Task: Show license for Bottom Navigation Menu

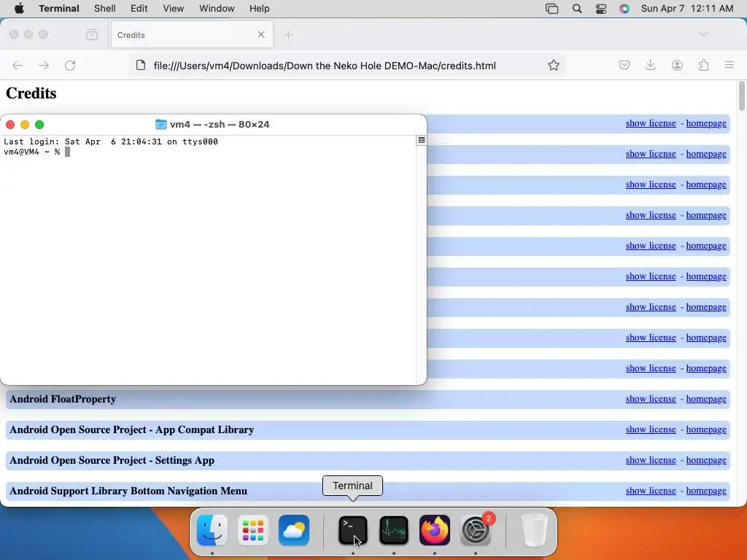Action: coord(651,491)
